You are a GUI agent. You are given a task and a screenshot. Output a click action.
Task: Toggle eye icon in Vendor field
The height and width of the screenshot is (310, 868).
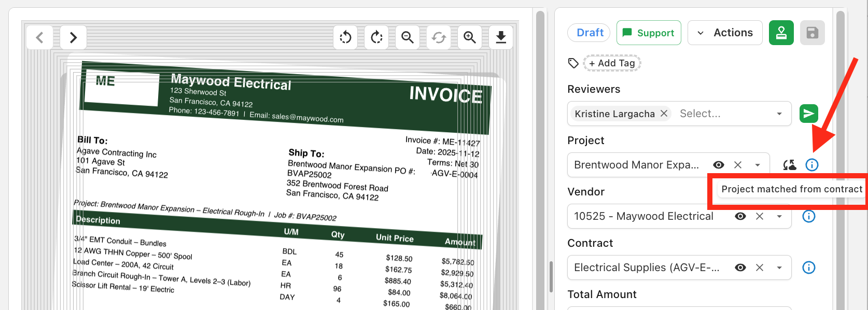pyautogui.click(x=740, y=216)
